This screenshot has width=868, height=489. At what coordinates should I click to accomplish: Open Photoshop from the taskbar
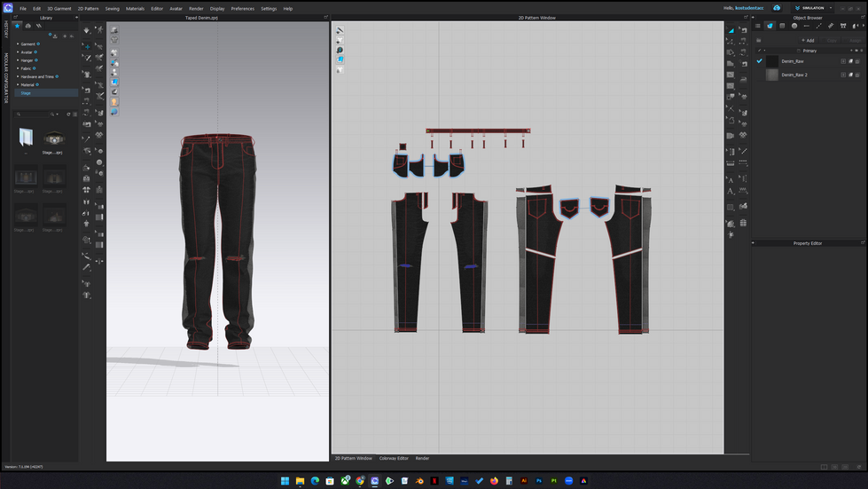pyautogui.click(x=539, y=481)
